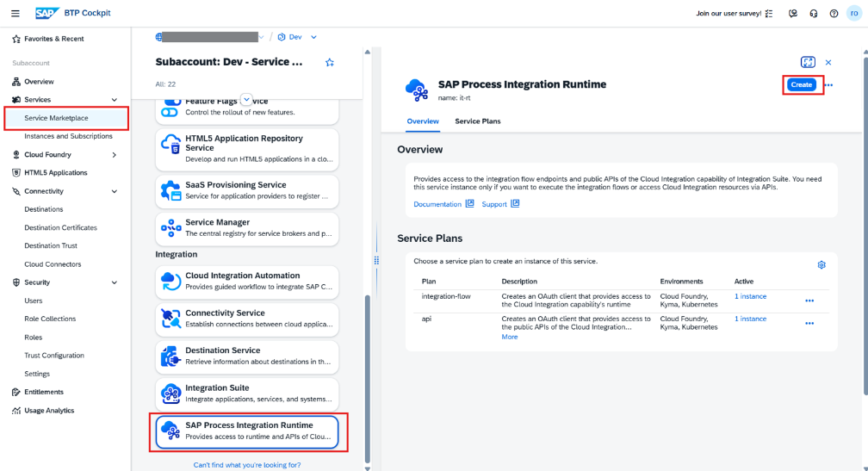Screen dimensions: 868x471
Task: Select the Integration Suite tile icon
Action: pyautogui.click(x=171, y=394)
